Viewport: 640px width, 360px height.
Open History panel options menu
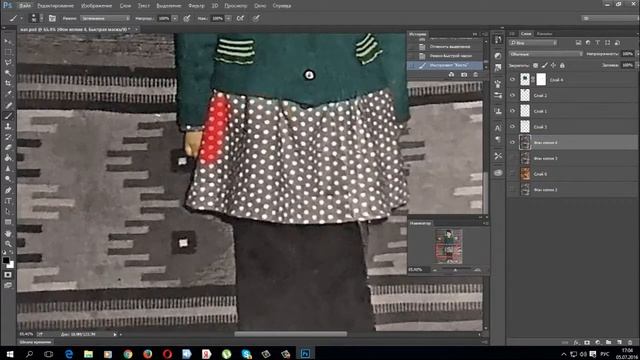485,34
